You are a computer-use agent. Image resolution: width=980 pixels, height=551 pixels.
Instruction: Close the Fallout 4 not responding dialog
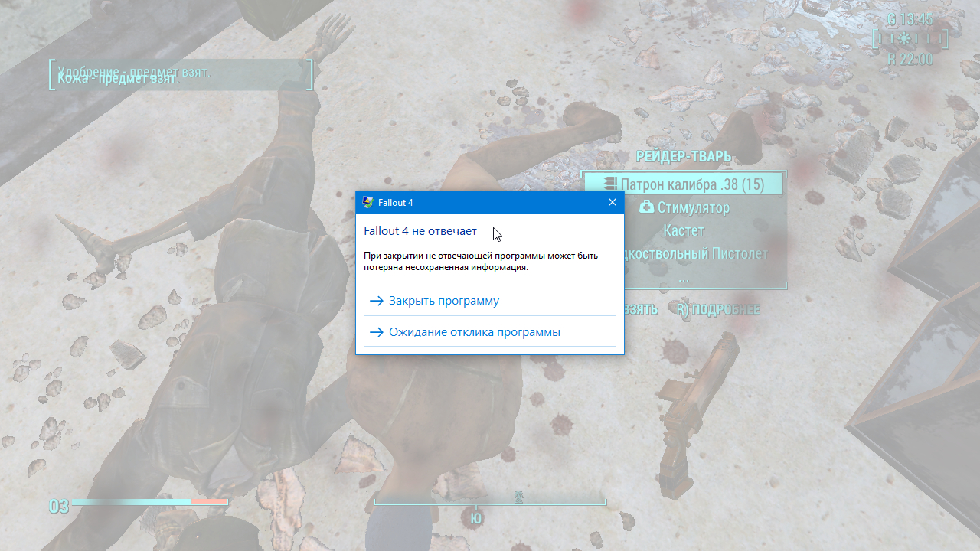(x=612, y=202)
